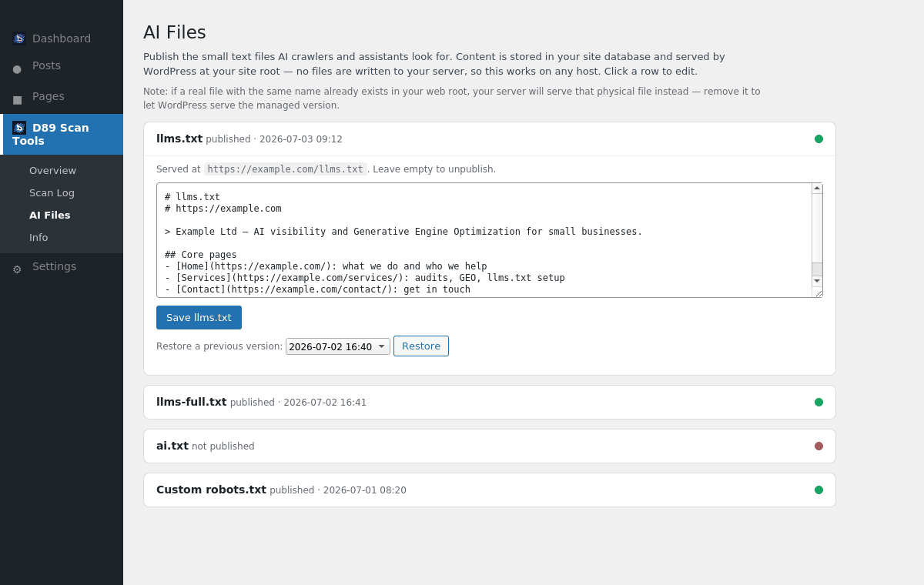Click the Services link line in textarea
Image resolution: width=924 pixels, height=585 pixels.
pos(365,278)
